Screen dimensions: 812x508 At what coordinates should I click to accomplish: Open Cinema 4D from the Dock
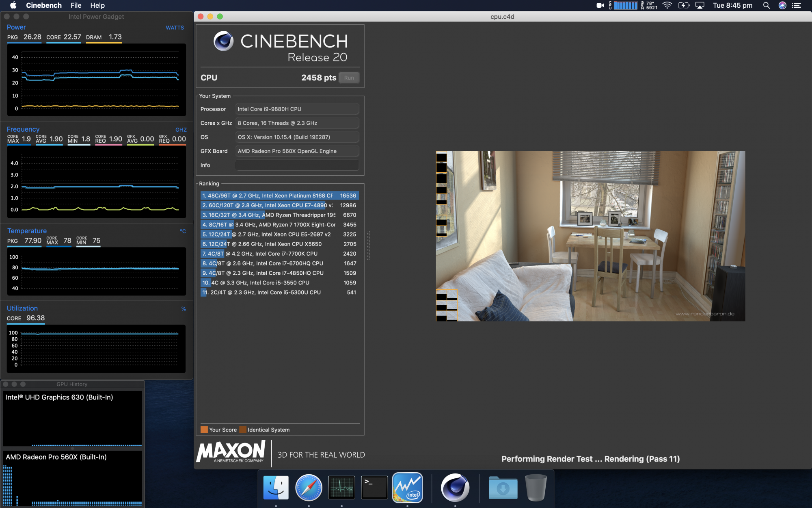[x=455, y=487]
